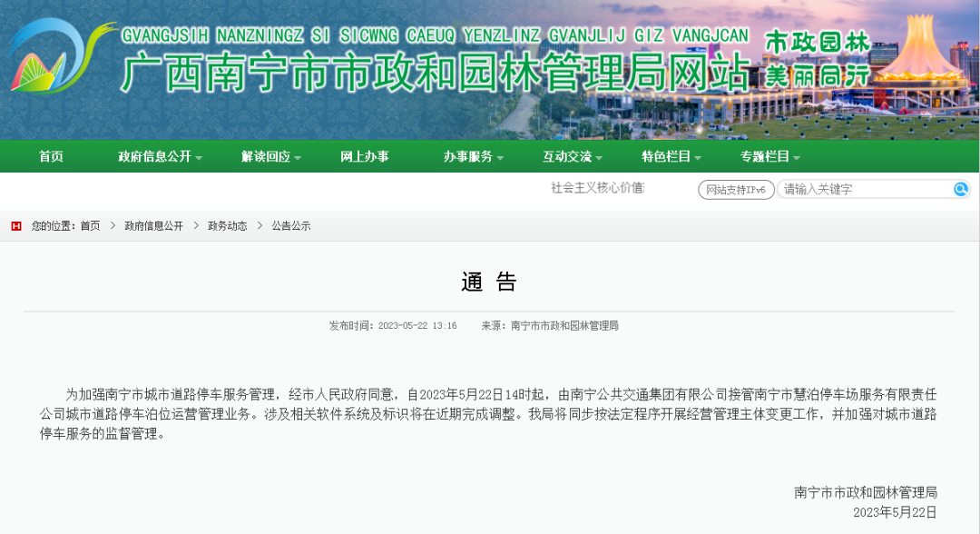Click the site logo emblem
The width and height of the screenshot is (980, 534).
click(62, 56)
